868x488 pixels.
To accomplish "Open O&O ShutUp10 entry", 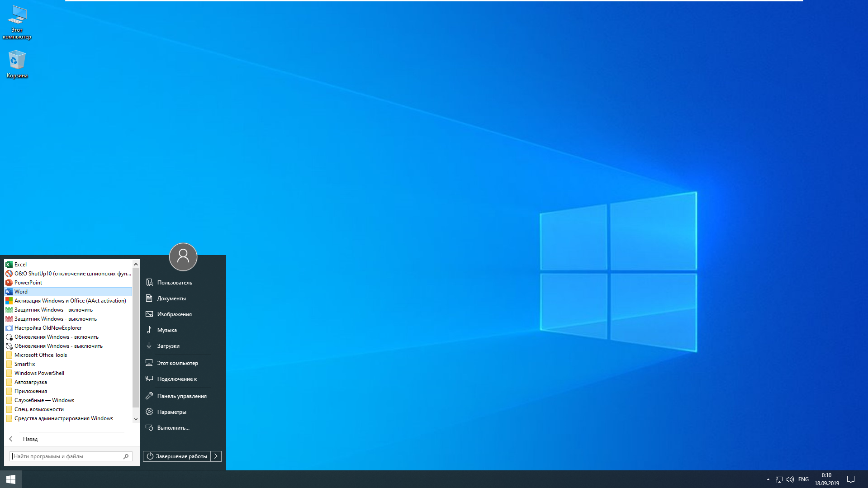I will coord(68,274).
